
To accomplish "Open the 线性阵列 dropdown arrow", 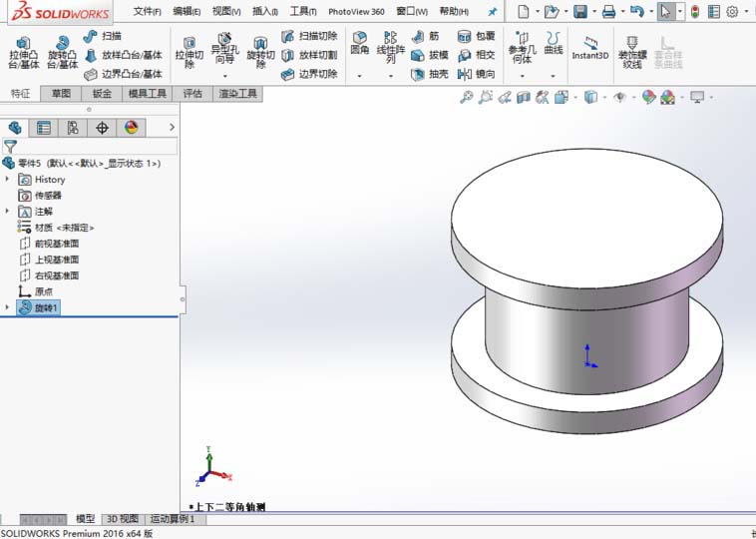I will [391, 76].
